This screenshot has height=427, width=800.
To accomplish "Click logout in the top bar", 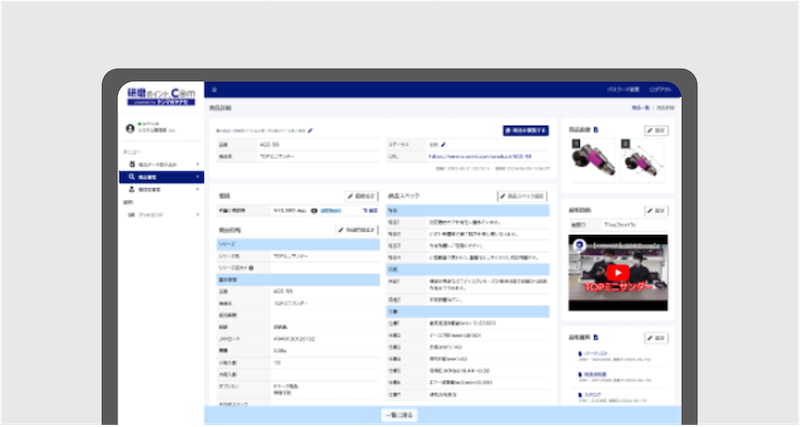I will (662, 90).
